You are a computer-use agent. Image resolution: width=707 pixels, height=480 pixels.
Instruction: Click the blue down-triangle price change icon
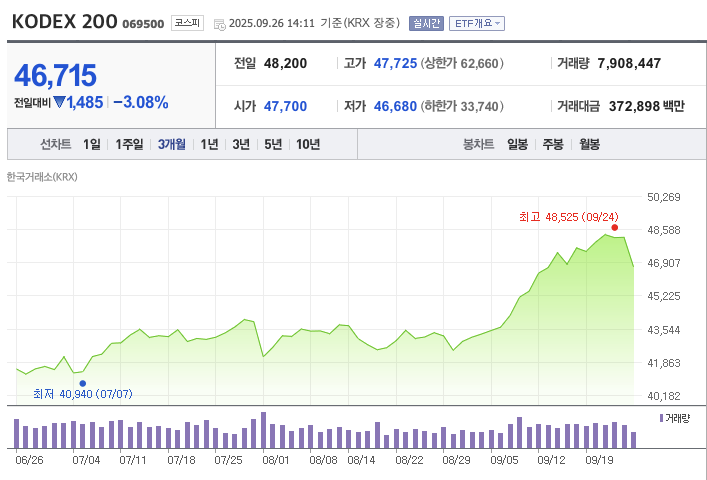point(59,102)
